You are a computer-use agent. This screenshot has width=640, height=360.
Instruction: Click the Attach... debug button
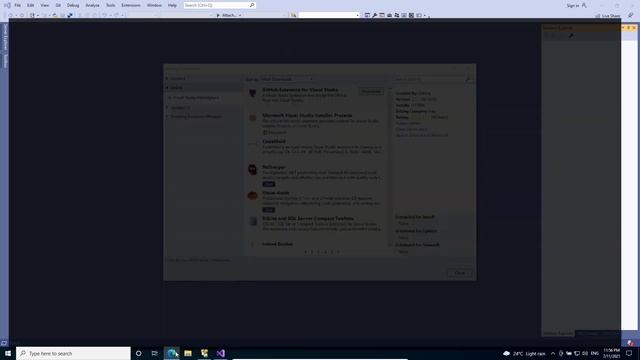point(229,15)
